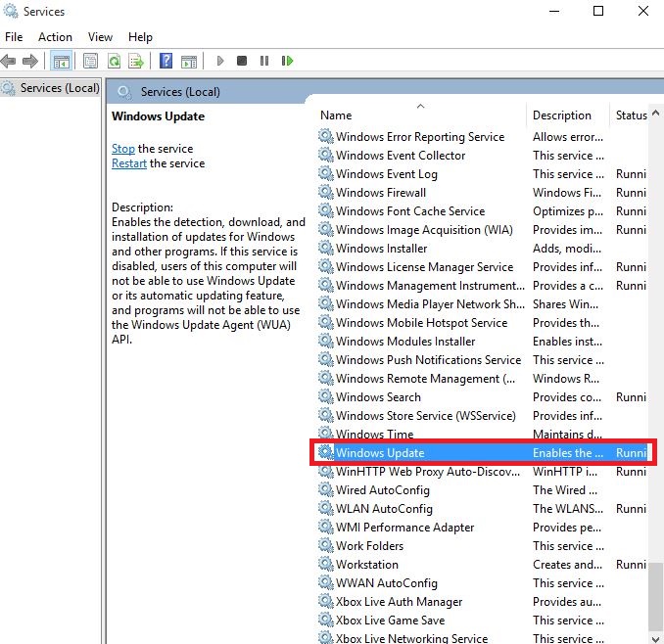Select Wired AutoConfig gear icon
The width and height of the screenshot is (664, 644).
point(326,490)
